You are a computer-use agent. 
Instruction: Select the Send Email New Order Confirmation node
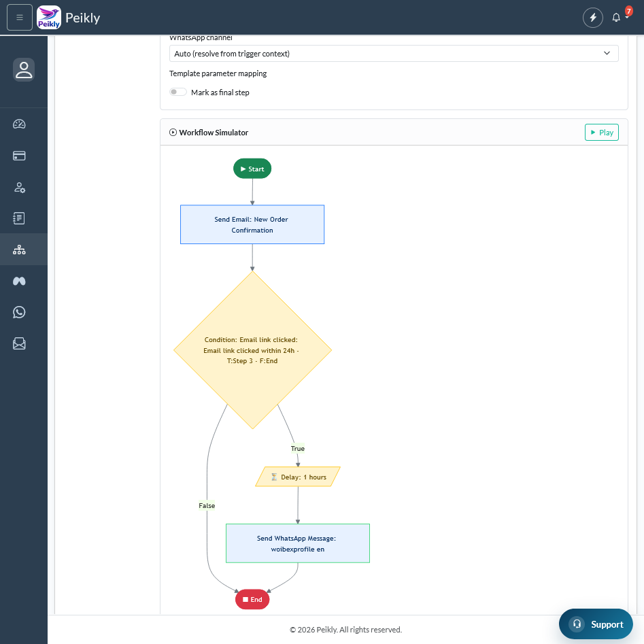[252, 224]
